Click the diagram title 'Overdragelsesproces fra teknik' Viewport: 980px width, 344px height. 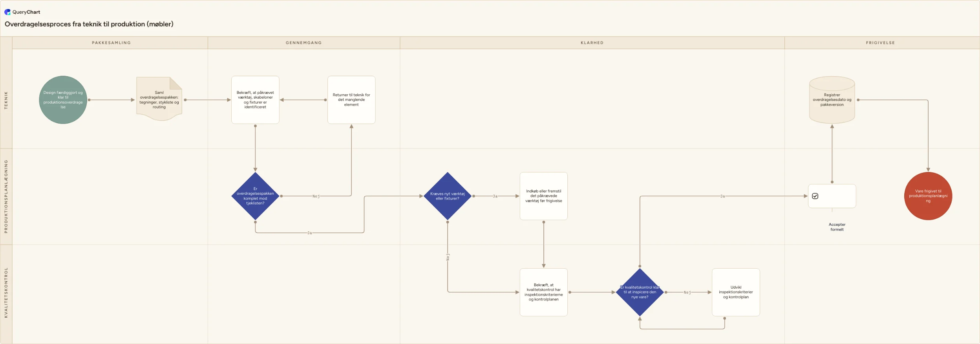(89, 24)
